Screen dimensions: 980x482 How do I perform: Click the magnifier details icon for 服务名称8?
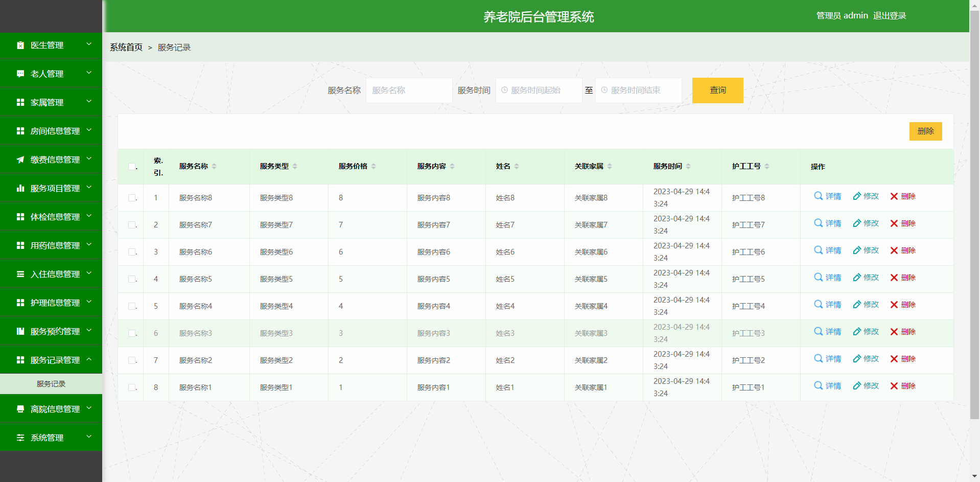point(818,196)
